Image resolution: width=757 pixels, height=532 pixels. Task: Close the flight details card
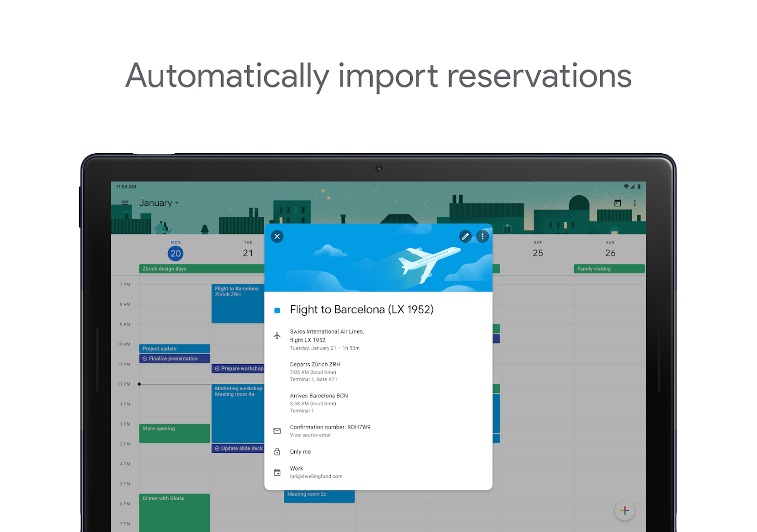point(277,236)
